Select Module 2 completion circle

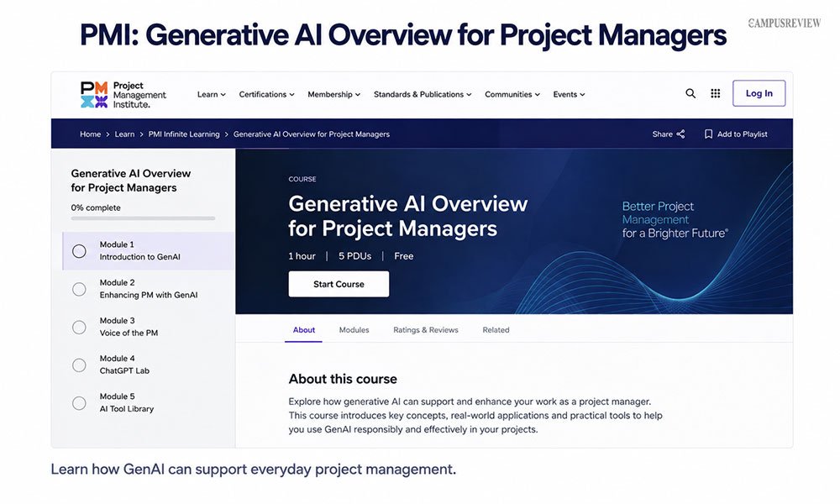(x=79, y=289)
